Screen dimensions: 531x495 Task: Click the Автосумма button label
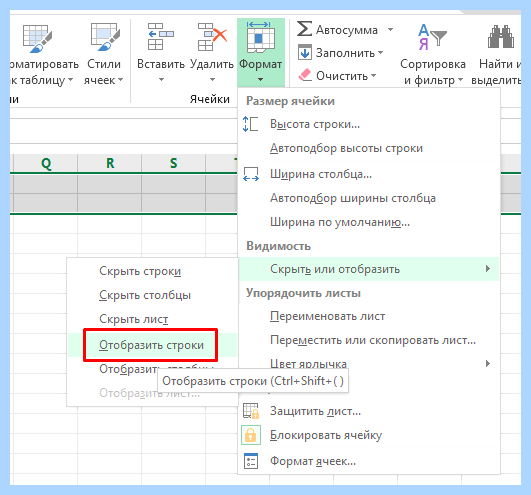point(347,30)
